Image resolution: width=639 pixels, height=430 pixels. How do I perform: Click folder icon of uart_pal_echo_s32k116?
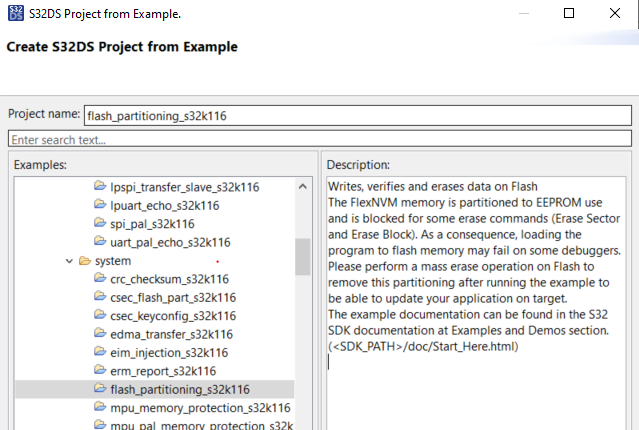[100, 241]
